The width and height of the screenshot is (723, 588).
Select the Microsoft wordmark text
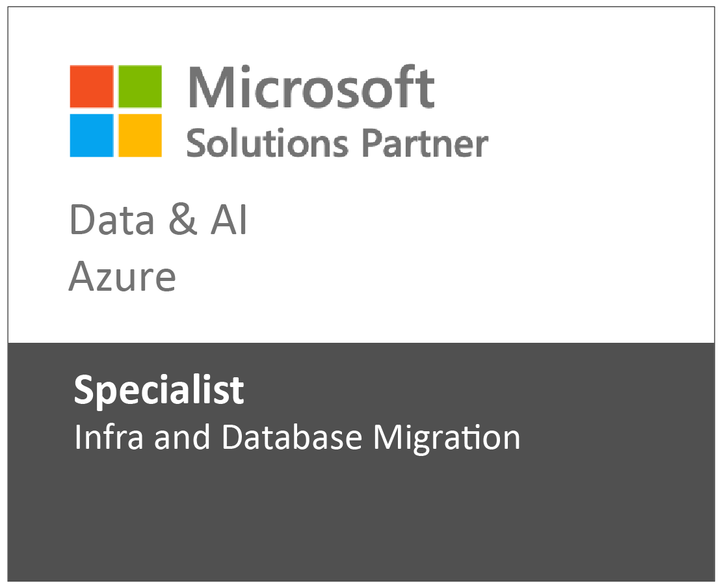tap(311, 87)
